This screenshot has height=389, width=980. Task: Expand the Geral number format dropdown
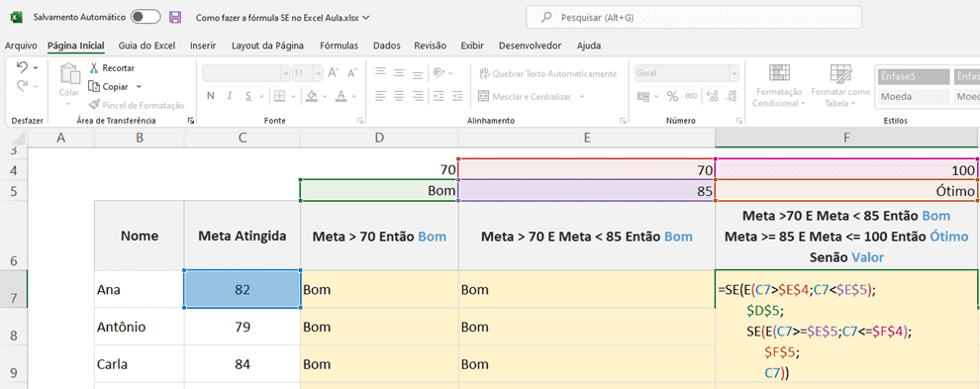pos(735,74)
